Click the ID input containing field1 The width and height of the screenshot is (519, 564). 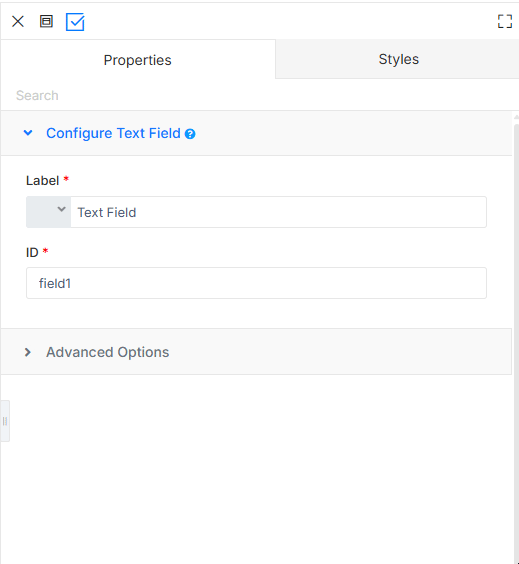[x=256, y=283]
